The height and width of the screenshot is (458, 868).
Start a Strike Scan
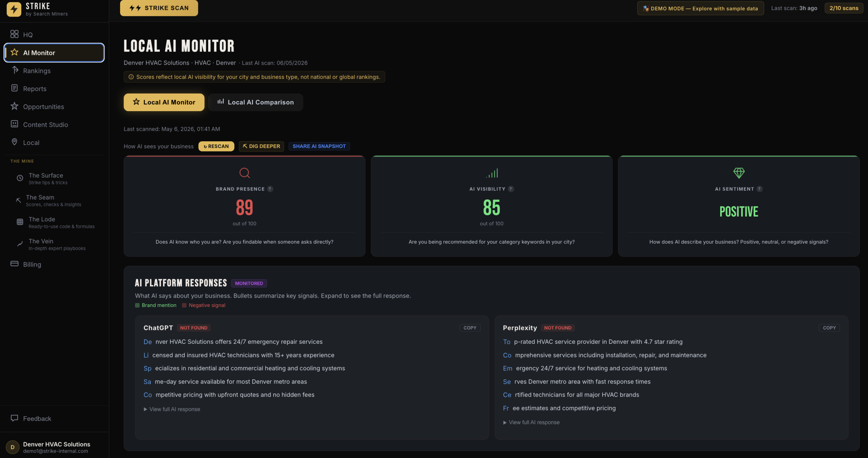pos(159,8)
